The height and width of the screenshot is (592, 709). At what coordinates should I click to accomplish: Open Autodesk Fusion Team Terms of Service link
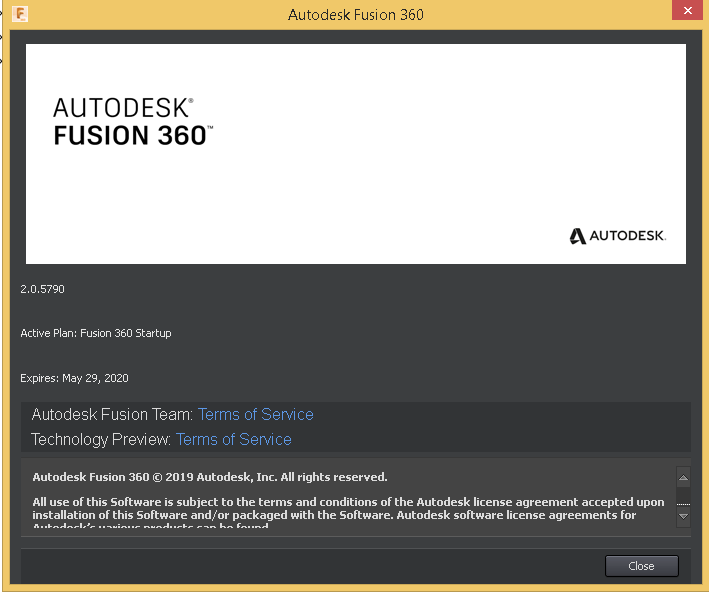[x=255, y=414]
